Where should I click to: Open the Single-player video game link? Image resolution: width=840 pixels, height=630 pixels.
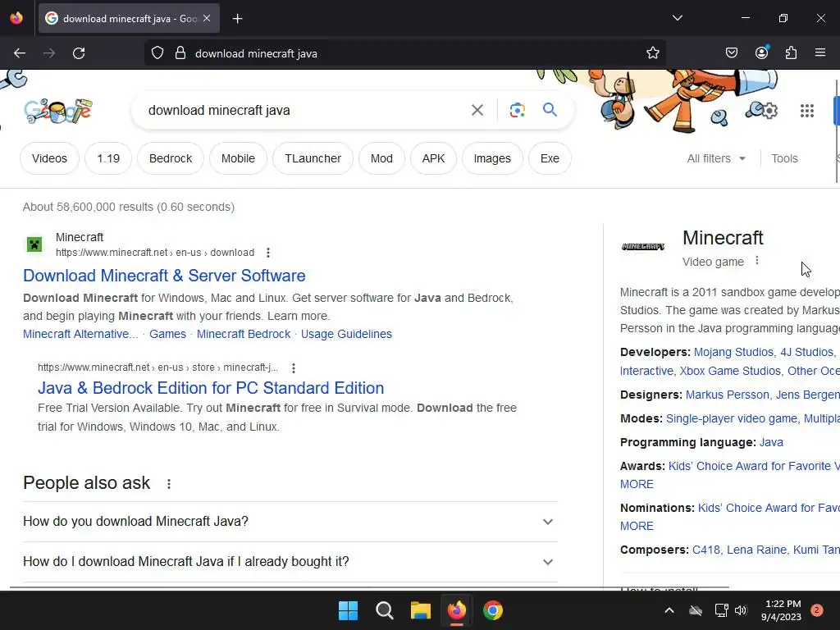tap(731, 418)
